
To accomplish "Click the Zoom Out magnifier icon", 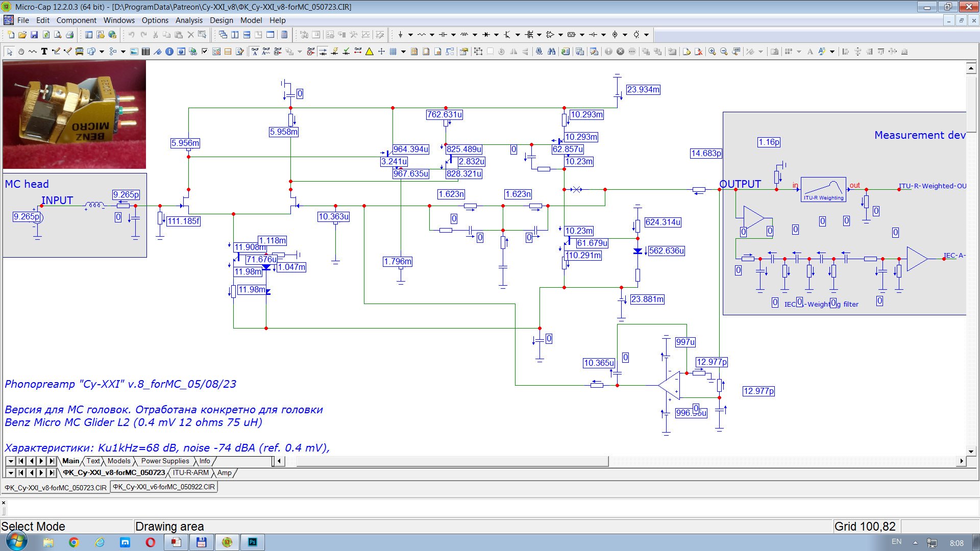I will pyautogui.click(x=724, y=52).
